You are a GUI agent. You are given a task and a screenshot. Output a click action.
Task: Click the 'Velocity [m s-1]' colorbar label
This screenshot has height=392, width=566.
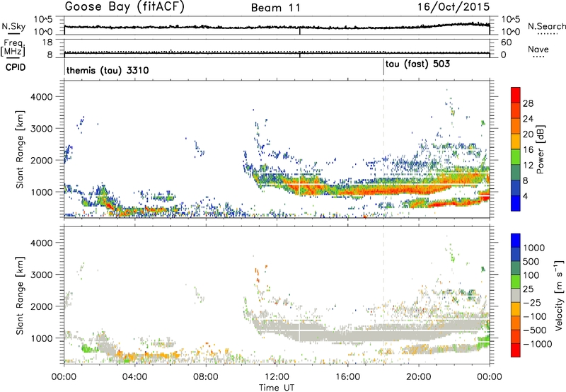(559, 295)
